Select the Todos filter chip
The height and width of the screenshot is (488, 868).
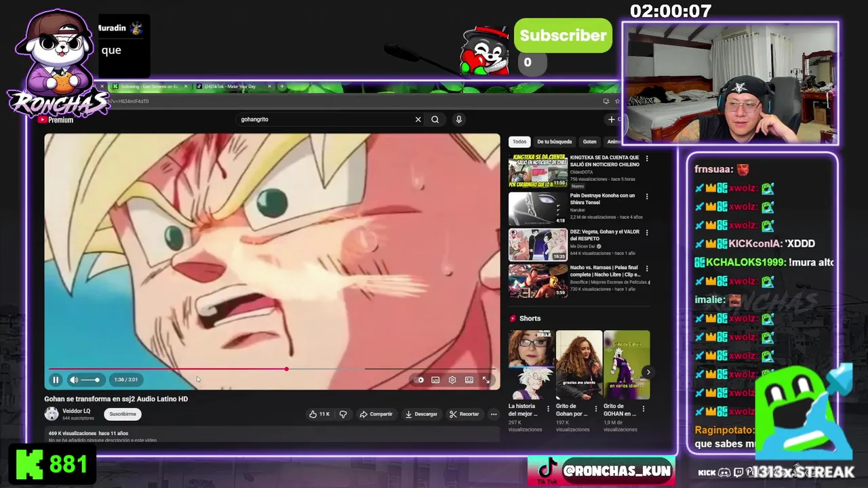pos(519,142)
